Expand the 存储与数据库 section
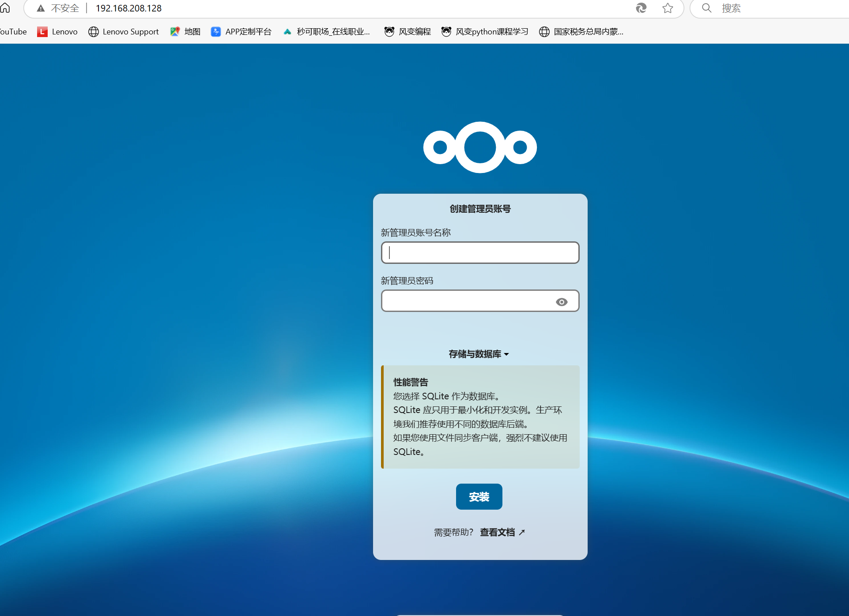 (x=475, y=354)
